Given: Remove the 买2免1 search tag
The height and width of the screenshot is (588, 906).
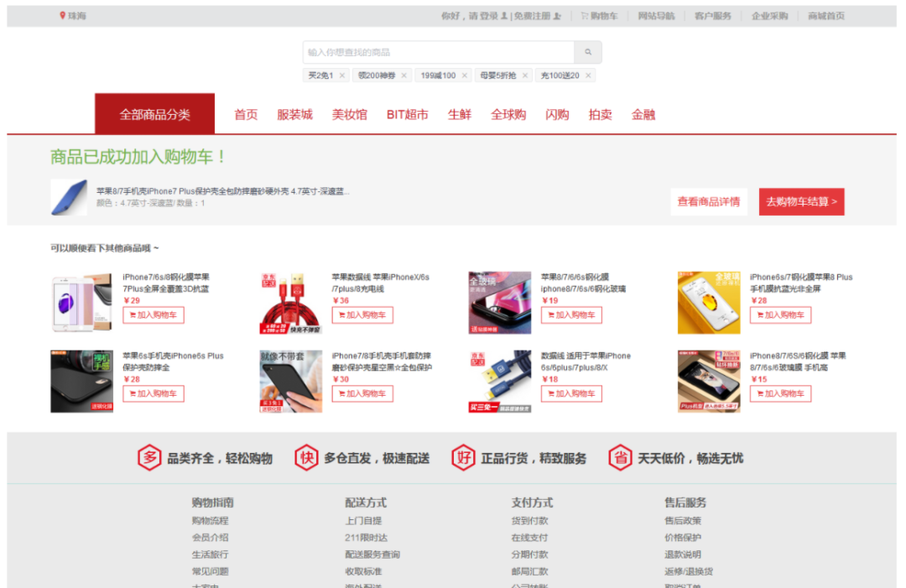Looking at the screenshot, I should 342,75.
